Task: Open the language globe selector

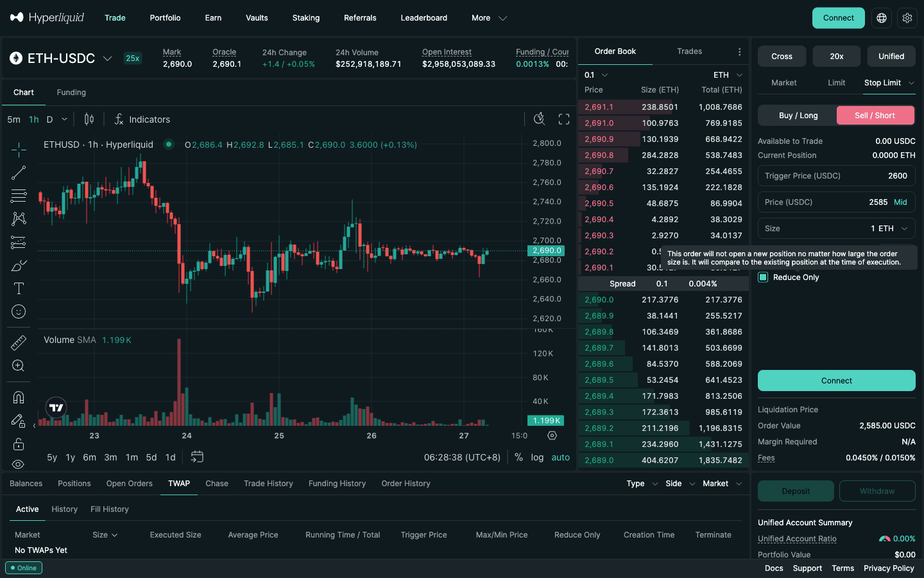Action: point(882,18)
